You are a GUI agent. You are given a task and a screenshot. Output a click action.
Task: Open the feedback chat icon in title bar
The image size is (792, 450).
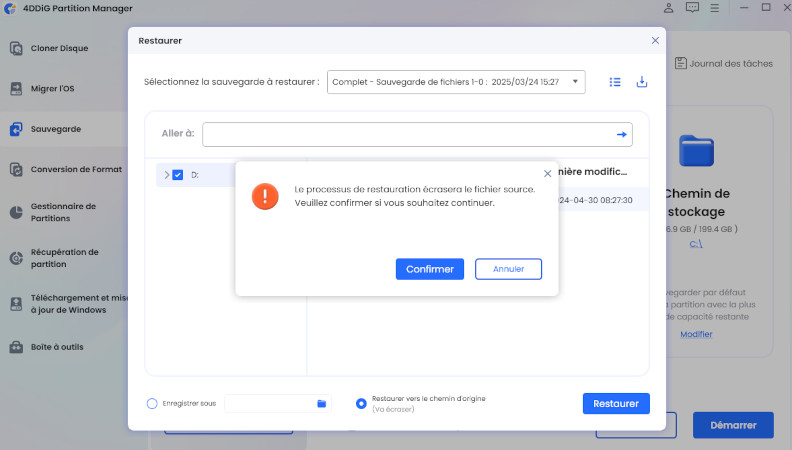tap(692, 8)
